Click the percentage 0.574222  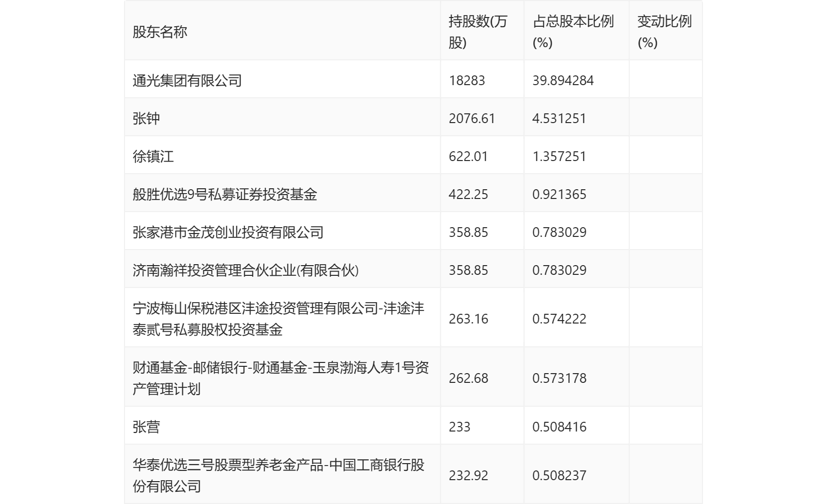(x=559, y=319)
